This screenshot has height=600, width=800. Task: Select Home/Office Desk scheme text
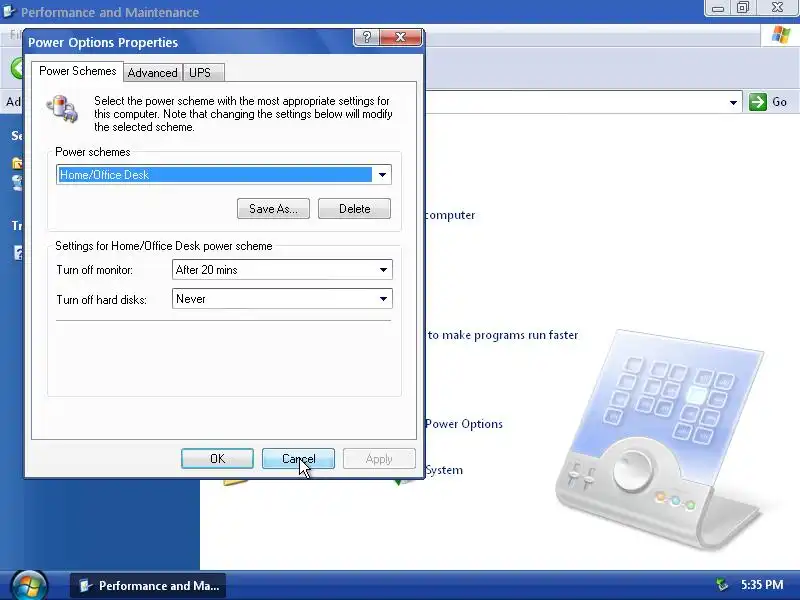pyautogui.click(x=104, y=174)
